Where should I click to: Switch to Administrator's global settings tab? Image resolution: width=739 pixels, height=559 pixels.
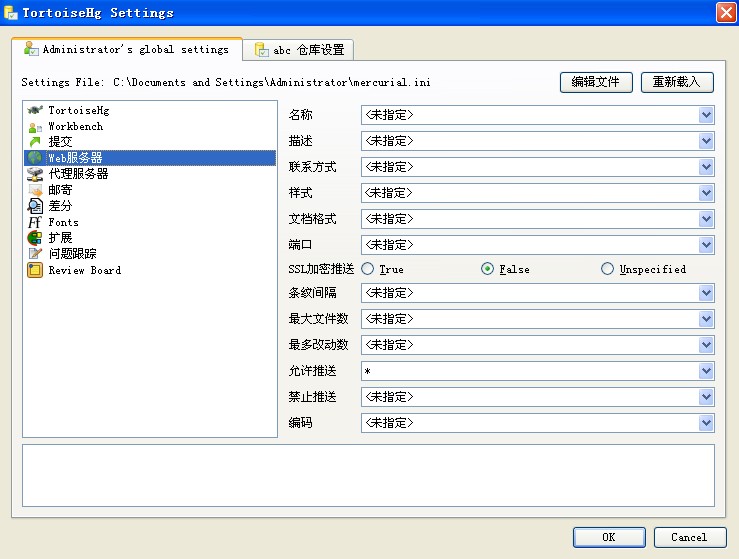(127, 49)
